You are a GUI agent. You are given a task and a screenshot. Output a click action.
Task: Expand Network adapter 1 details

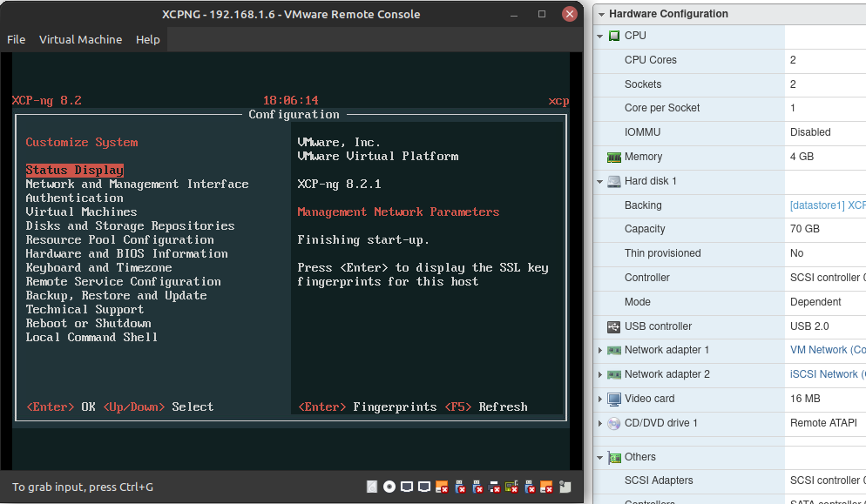click(600, 351)
